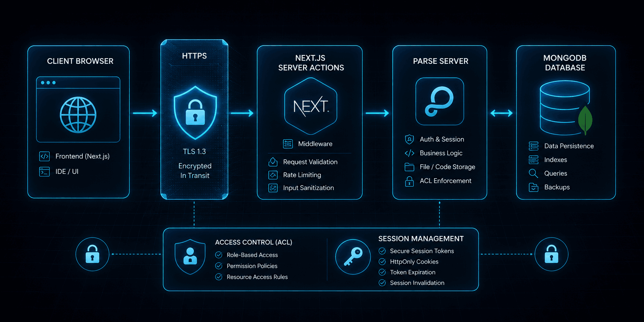Screen dimensions: 644x322
Task: Click the Auth & Session shield icon
Action: tap(409, 139)
